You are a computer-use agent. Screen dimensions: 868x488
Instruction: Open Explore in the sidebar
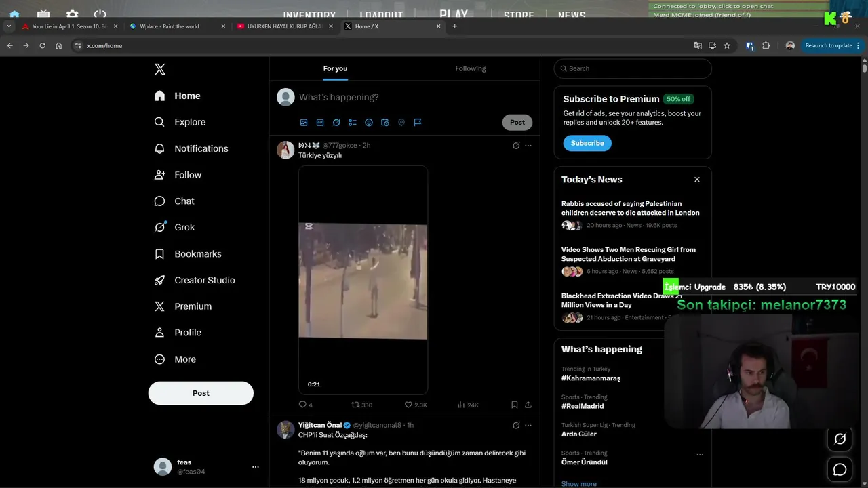tap(180, 122)
